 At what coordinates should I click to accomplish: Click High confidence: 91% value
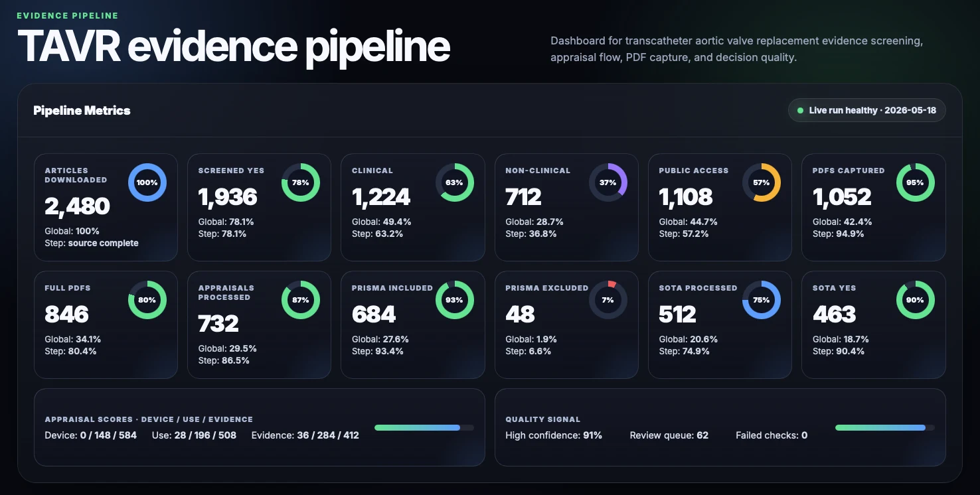(x=554, y=436)
